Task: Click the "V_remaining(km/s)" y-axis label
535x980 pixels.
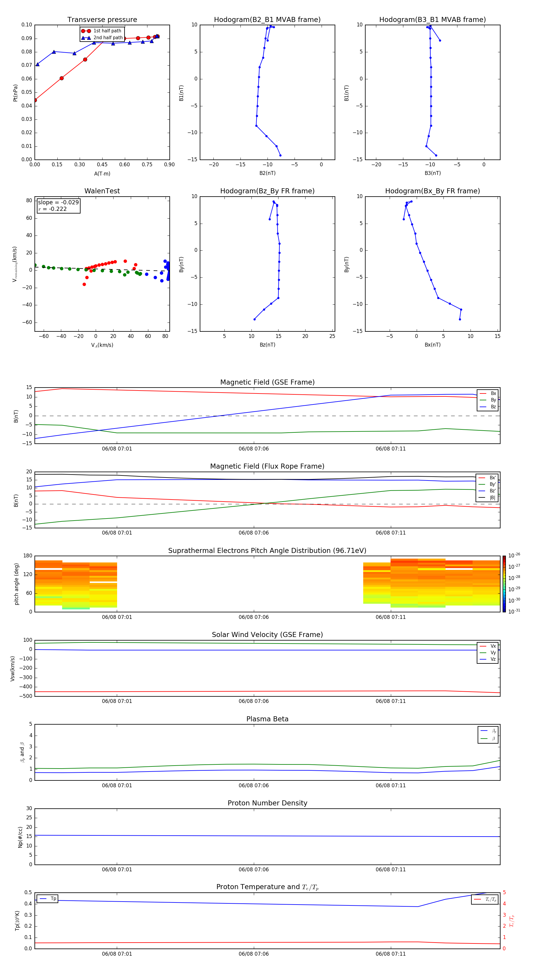Action: coord(15,264)
